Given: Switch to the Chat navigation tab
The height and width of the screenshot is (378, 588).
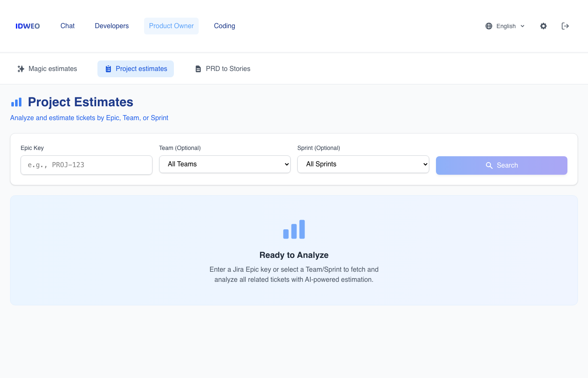Looking at the screenshot, I should (x=67, y=26).
